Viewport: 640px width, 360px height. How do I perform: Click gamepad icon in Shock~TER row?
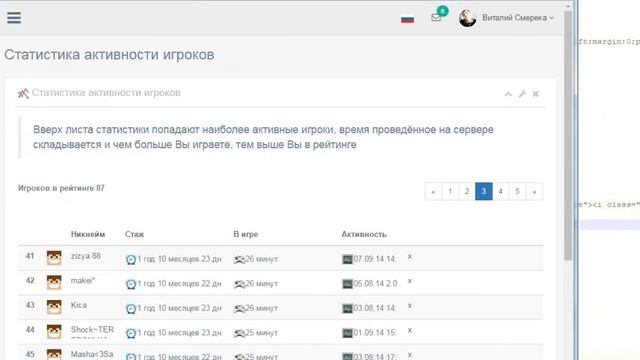tap(239, 333)
